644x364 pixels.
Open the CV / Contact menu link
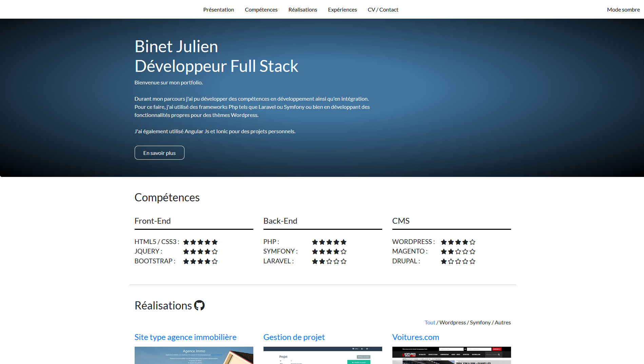click(x=383, y=9)
